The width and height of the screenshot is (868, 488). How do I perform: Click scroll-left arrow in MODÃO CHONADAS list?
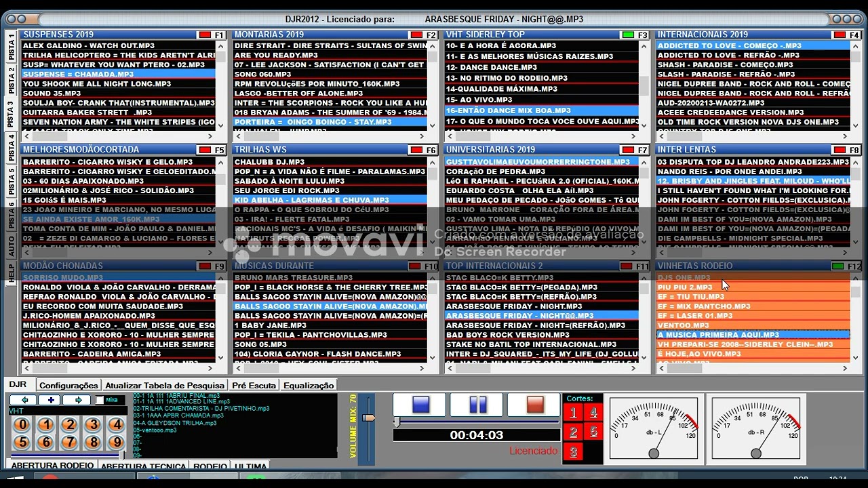pyautogui.click(x=26, y=368)
